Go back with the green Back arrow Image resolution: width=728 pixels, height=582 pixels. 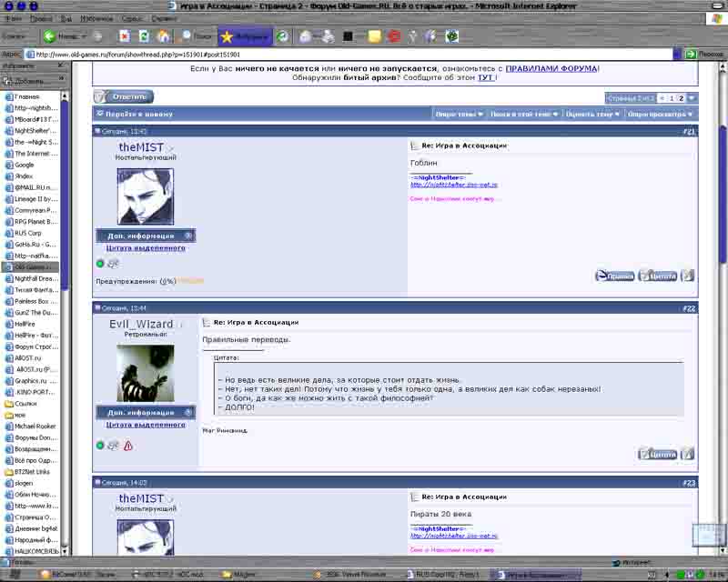[x=49, y=36]
